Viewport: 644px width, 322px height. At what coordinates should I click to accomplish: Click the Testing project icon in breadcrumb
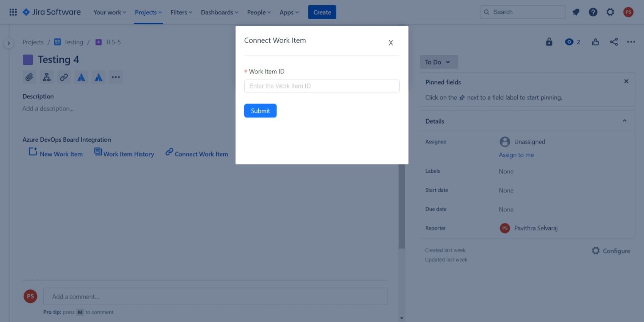click(57, 42)
